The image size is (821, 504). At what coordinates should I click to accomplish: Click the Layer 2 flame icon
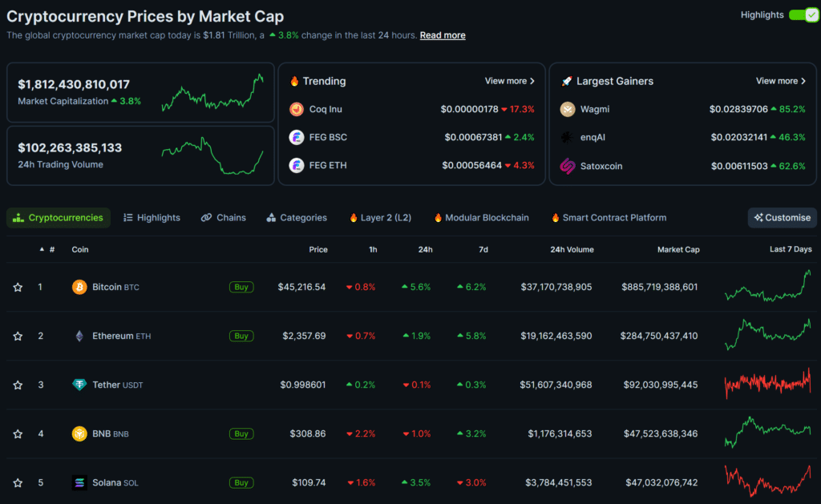354,218
